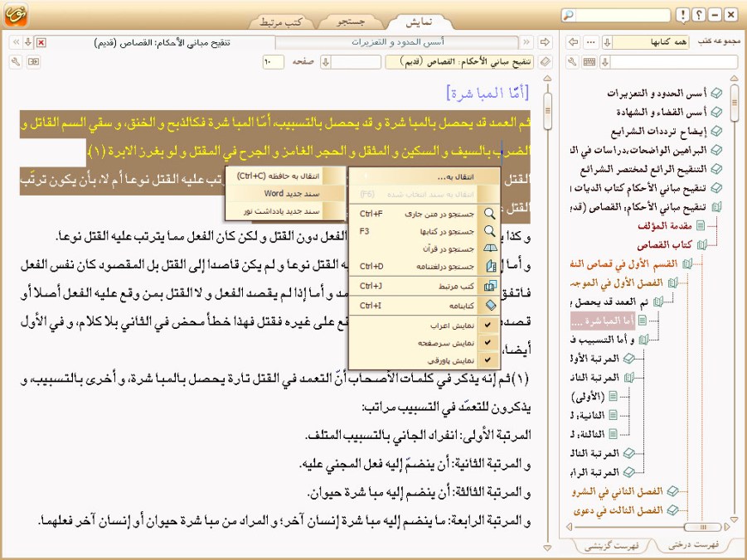
Task: Click the page number input field
Action: click(272, 62)
